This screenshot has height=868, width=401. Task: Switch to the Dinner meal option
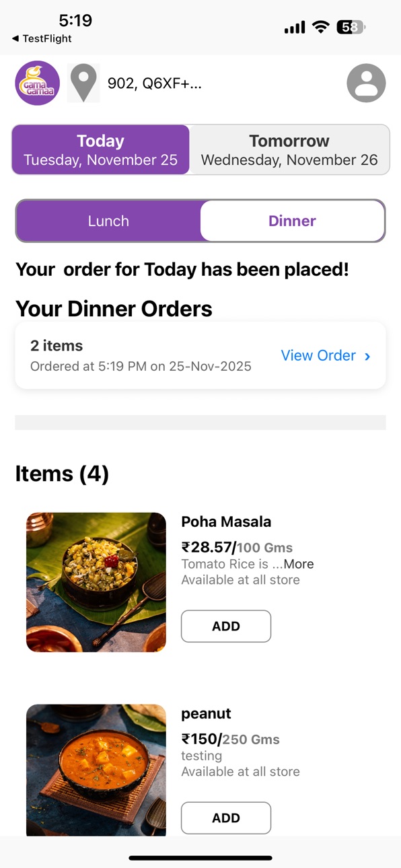click(292, 221)
